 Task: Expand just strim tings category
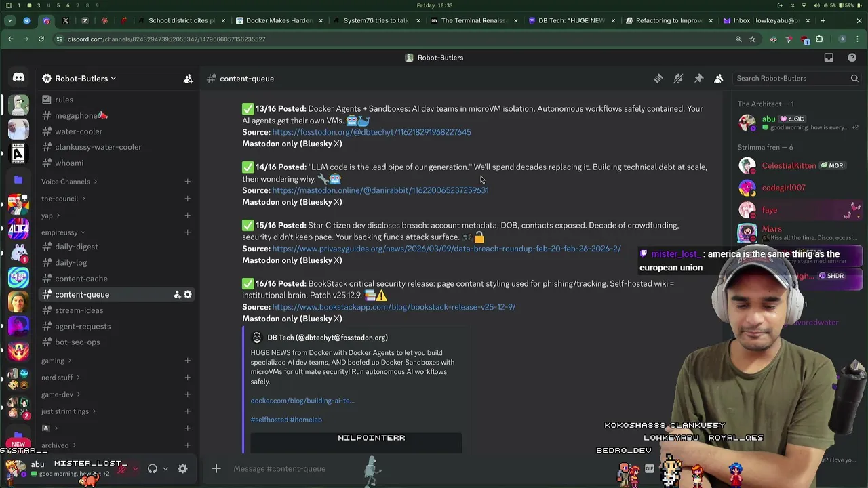68,411
